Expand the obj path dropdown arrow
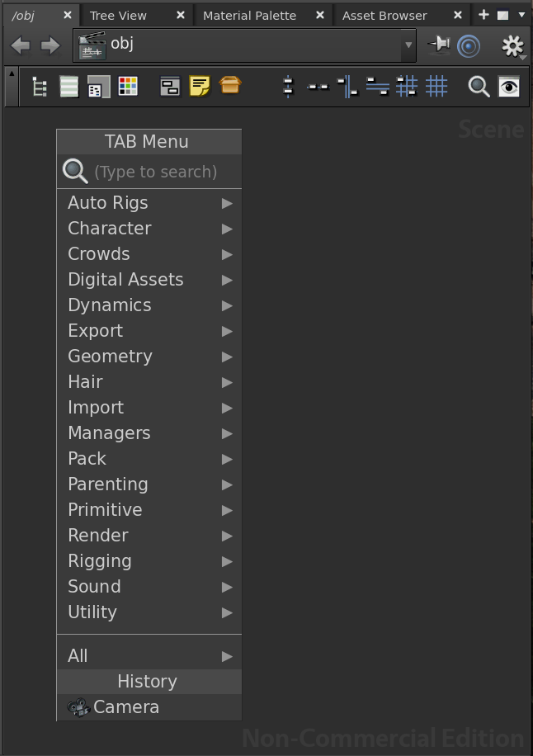533x756 pixels. click(408, 45)
